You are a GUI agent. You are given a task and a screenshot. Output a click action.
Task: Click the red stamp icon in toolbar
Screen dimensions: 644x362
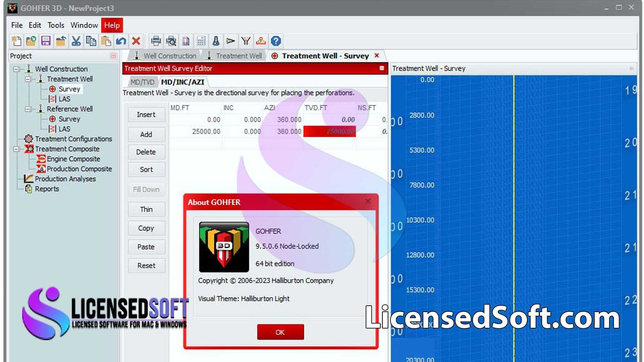(261, 41)
